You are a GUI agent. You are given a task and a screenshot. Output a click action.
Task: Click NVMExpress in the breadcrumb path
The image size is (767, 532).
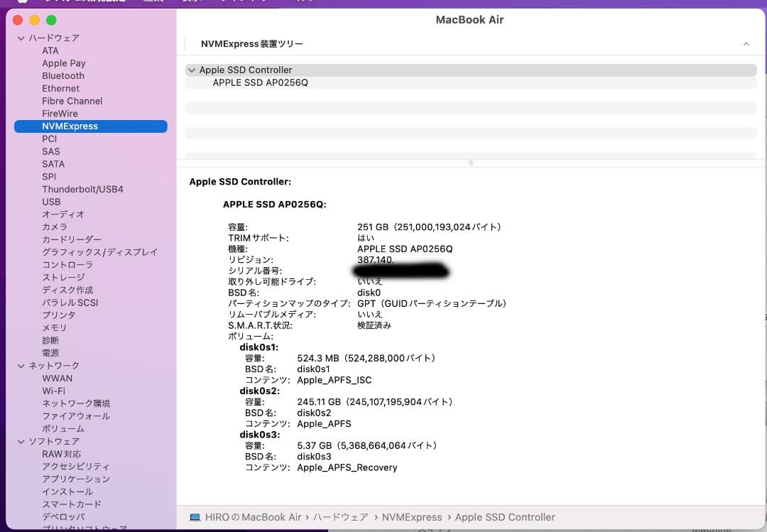(412, 517)
